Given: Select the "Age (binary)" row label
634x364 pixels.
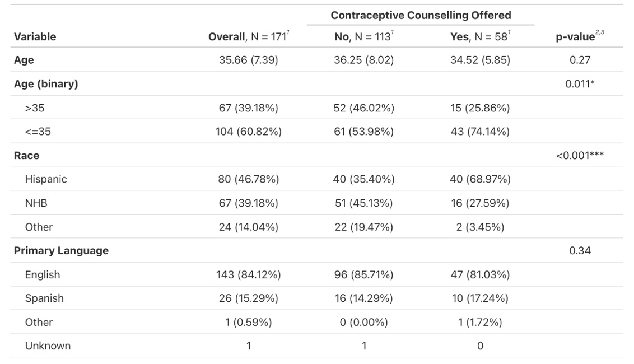Looking at the screenshot, I should click(46, 84).
